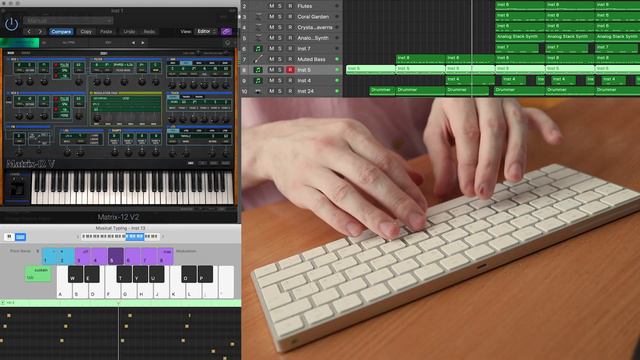Toggle the plugin power button
The width and height of the screenshot is (640, 360).
tap(11, 24)
